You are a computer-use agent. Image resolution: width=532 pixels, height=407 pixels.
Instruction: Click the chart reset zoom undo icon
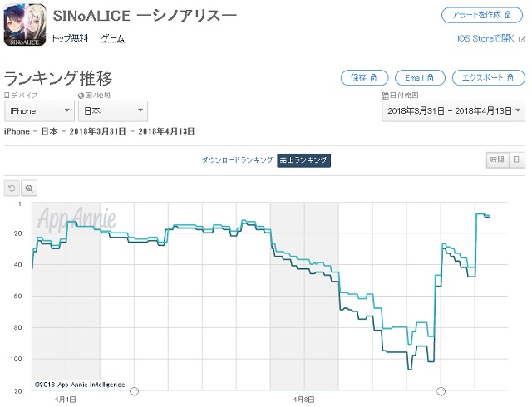pos(12,189)
